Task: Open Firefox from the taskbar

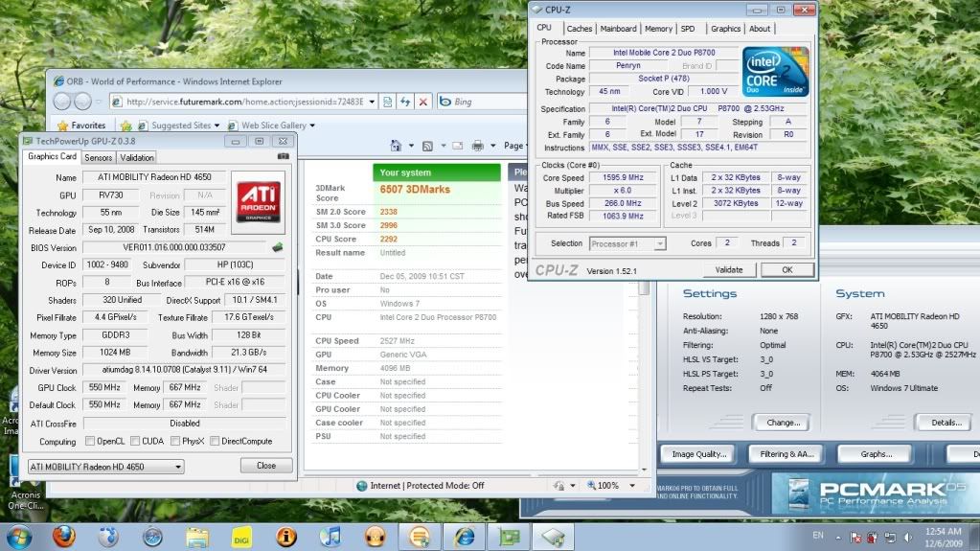Action: pyautogui.click(x=66, y=535)
